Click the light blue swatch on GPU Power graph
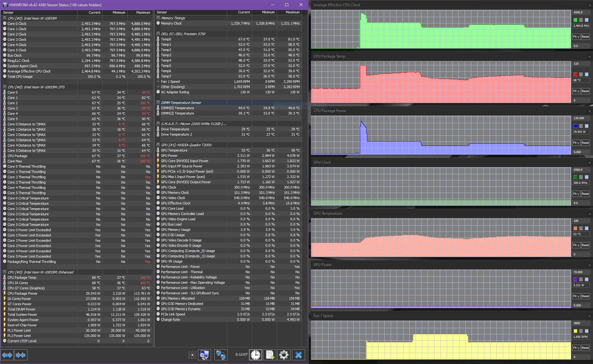 [x=587, y=279]
